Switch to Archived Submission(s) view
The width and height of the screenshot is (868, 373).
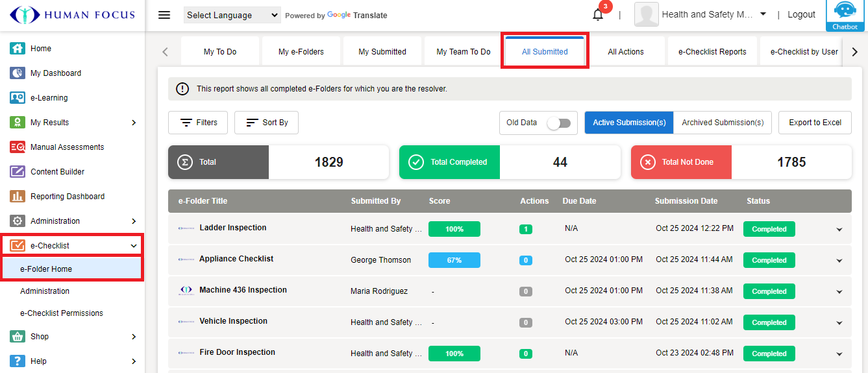[722, 123]
